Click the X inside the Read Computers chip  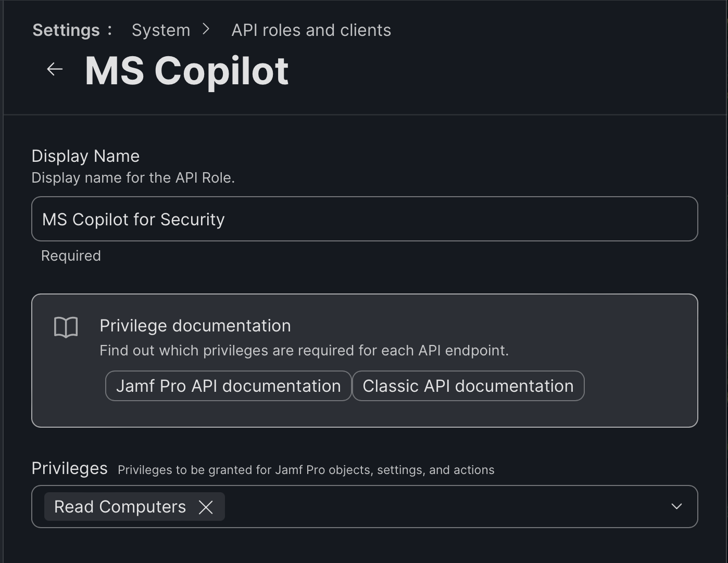pyautogui.click(x=206, y=506)
